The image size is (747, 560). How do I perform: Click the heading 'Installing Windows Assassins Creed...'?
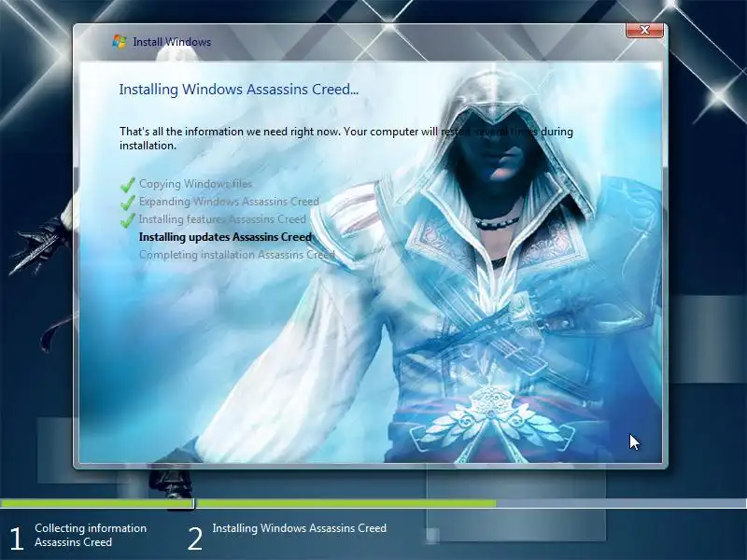click(239, 89)
